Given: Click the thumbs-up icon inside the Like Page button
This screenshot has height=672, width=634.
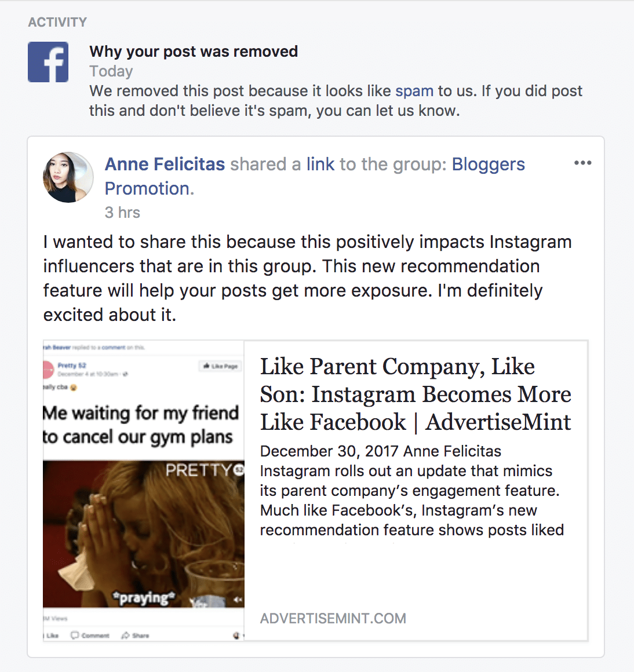Looking at the screenshot, I should click(x=206, y=366).
